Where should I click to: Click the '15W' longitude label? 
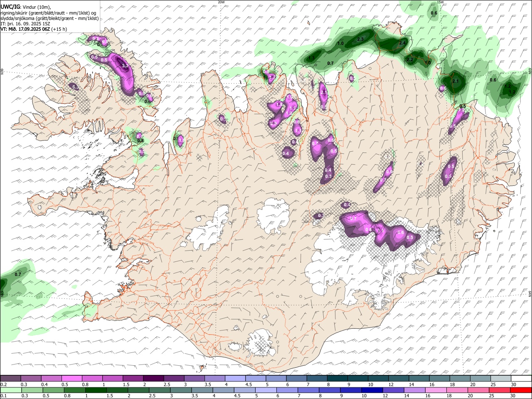pos(441,2)
